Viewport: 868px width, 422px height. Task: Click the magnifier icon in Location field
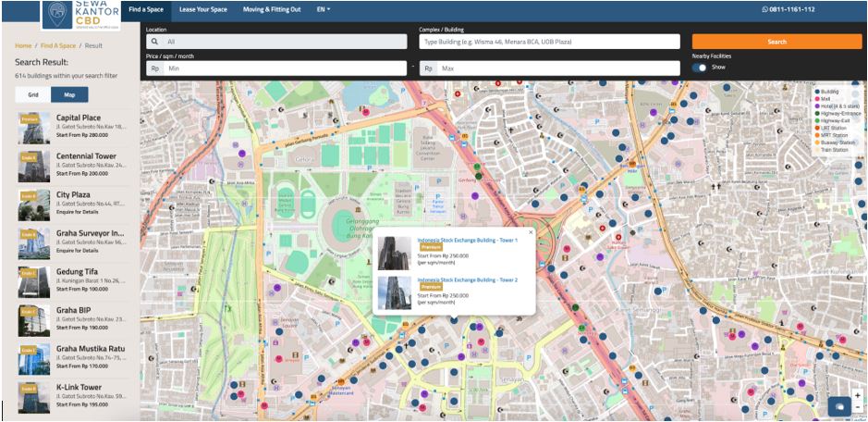pyautogui.click(x=155, y=42)
